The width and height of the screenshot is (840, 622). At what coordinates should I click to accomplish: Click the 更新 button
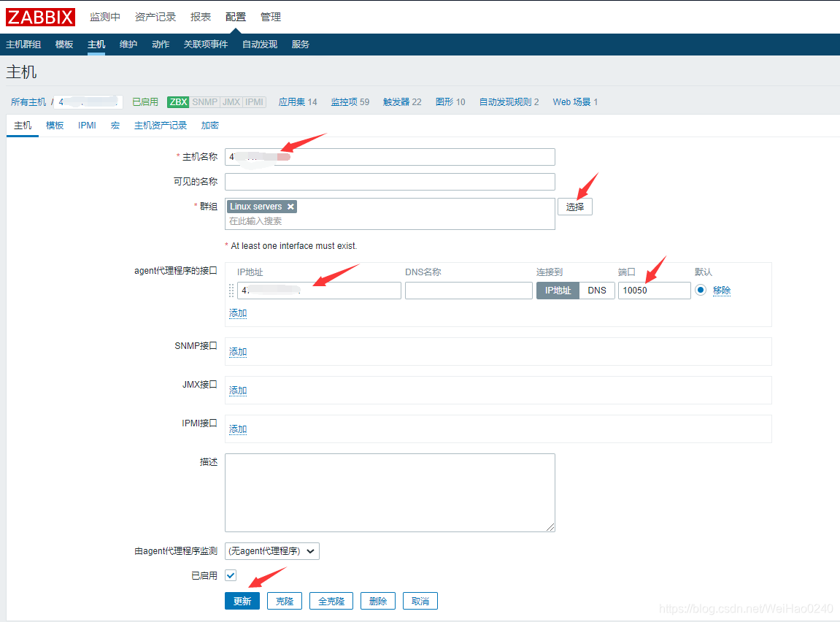(242, 601)
